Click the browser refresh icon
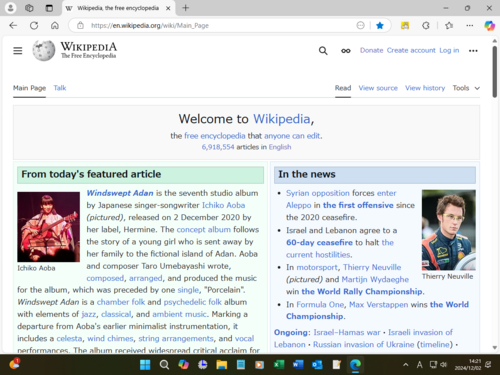 click(x=34, y=26)
